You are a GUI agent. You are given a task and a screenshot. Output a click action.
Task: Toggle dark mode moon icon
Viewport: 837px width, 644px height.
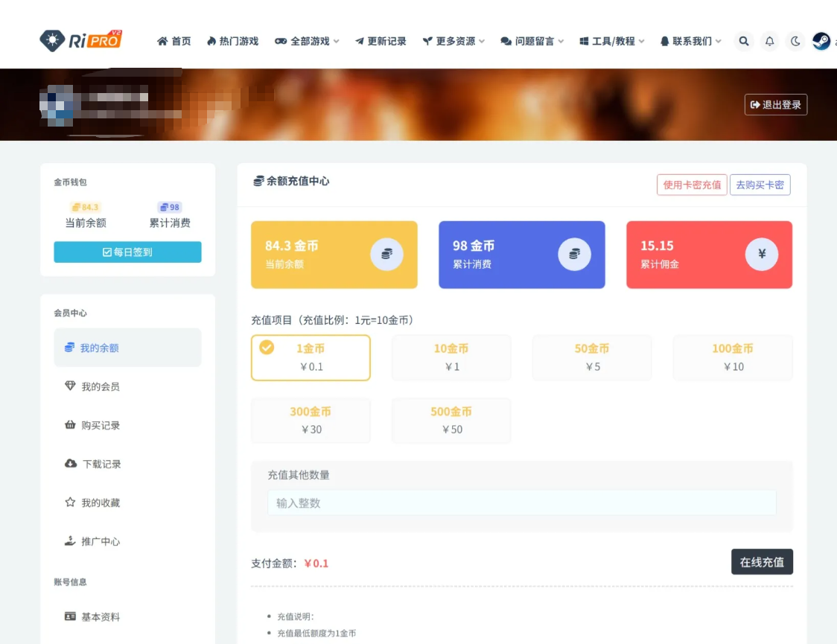[x=795, y=42]
